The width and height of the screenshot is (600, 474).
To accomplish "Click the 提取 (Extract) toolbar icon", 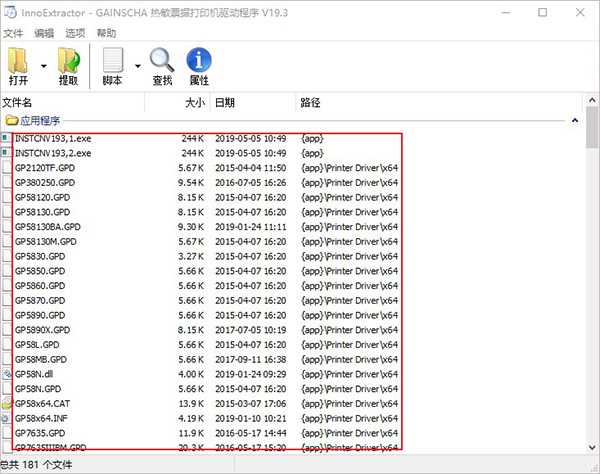I will 69,60.
